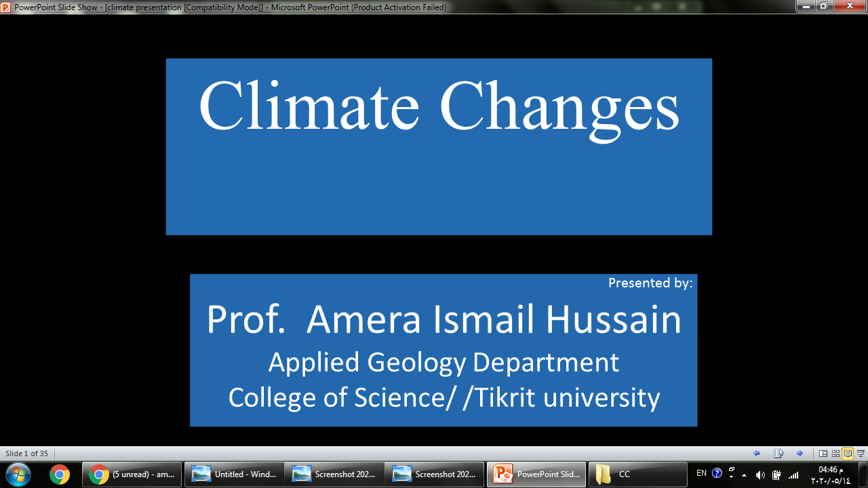Switch to Slide Sorter view
Viewport: 868px width, 488px height.
(835, 453)
